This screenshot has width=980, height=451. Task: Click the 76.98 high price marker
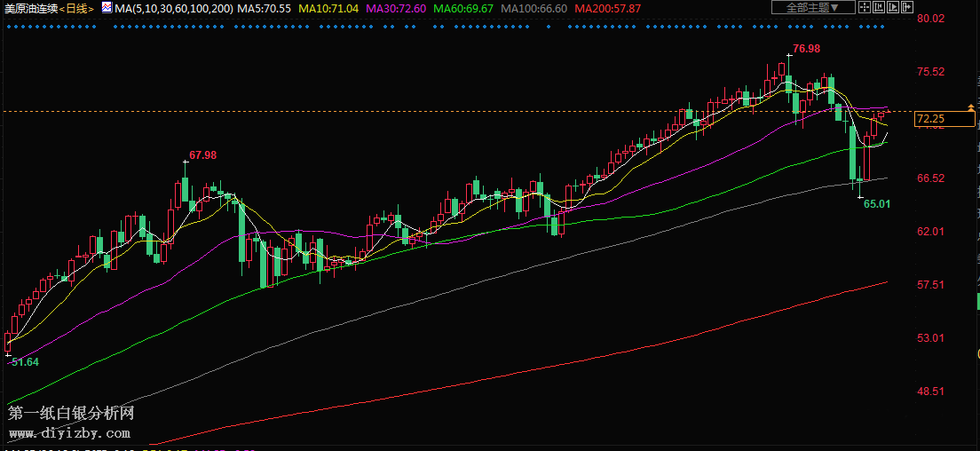(x=806, y=49)
